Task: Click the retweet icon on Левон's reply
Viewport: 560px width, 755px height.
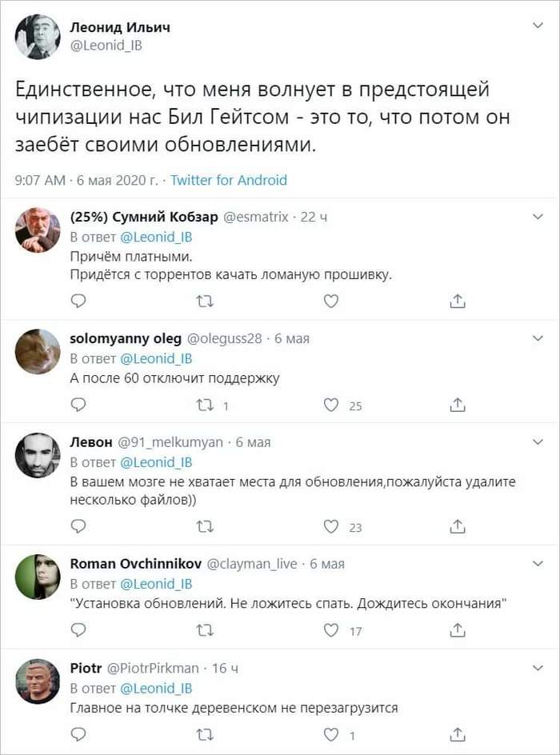Action: (x=206, y=527)
